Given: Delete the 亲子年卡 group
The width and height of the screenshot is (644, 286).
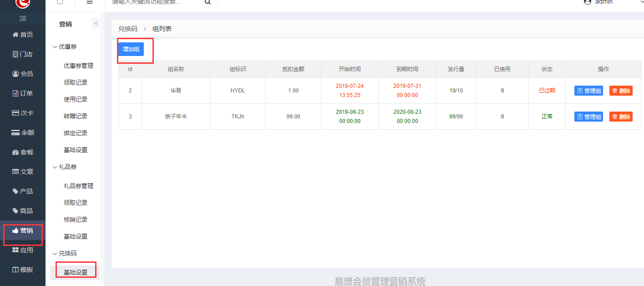Looking at the screenshot, I should click(x=621, y=117).
